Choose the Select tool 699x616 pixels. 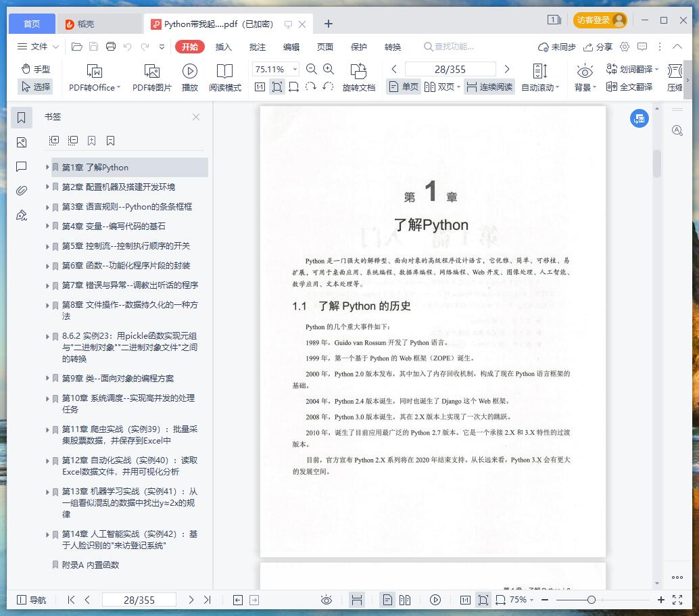pos(36,87)
